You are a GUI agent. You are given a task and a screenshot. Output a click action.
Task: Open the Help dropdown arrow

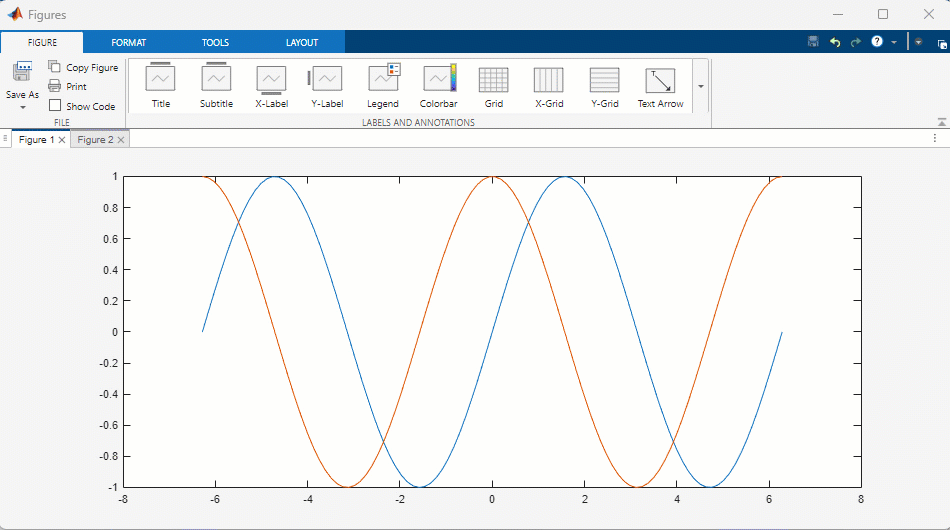click(894, 43)
